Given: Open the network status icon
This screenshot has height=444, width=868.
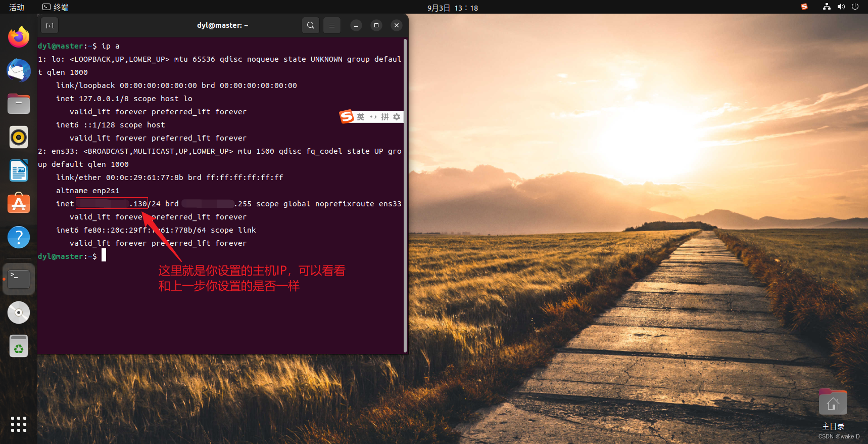Looking at the screenshot, I should click(x=827, y=7).
